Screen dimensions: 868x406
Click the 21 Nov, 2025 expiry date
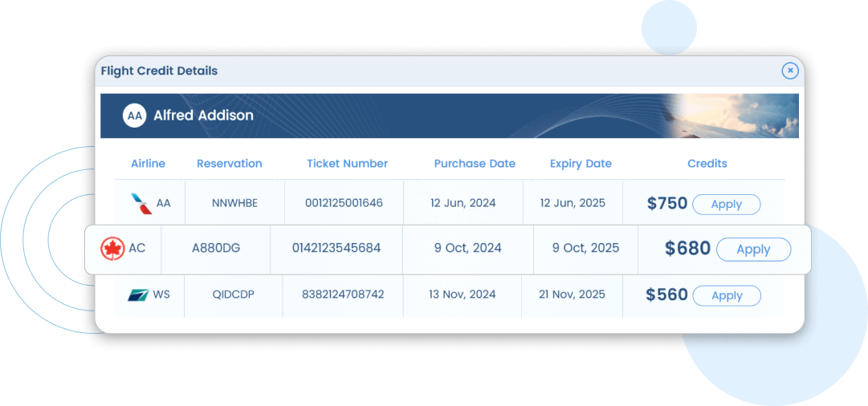coord(572,294)
